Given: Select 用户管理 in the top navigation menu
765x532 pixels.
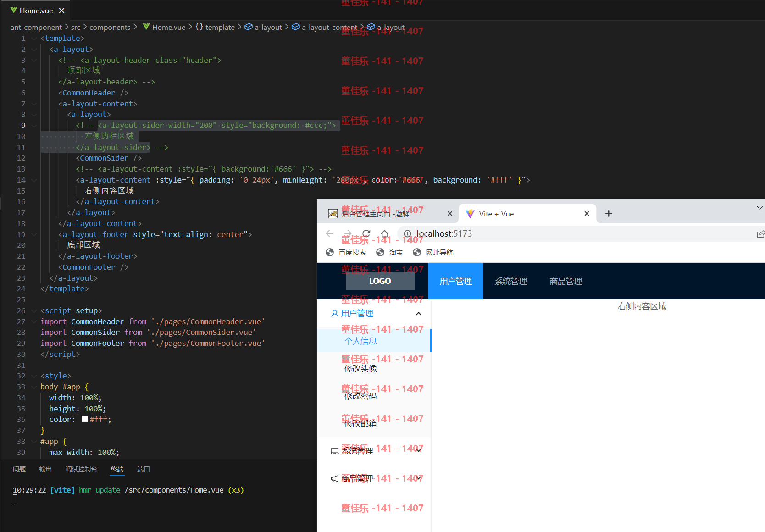Looking at the screenshot, I should (456, 281).
